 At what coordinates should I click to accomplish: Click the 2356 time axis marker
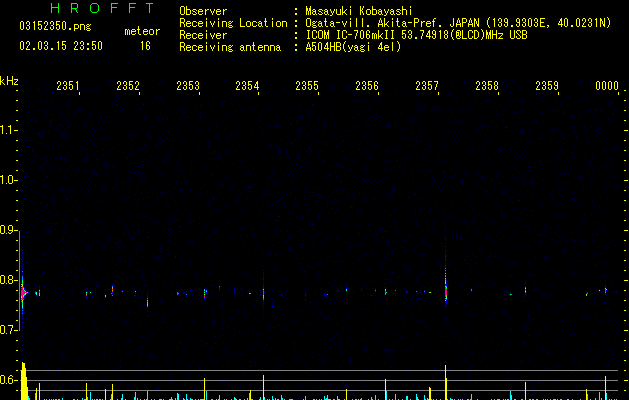pos(367,86)
